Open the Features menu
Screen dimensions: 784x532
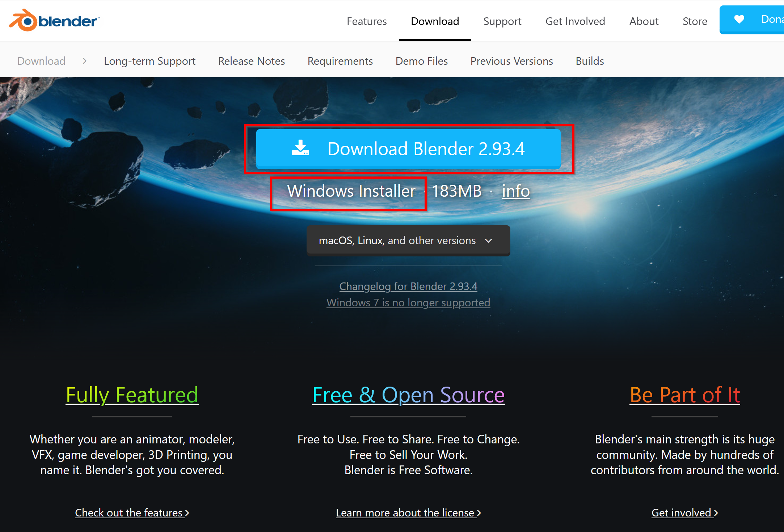click(367, 21)
